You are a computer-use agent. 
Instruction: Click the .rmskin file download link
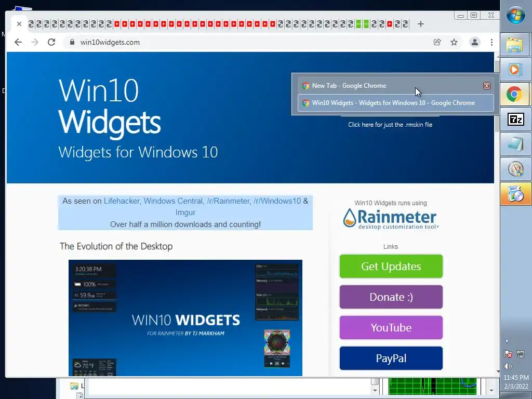pos(390,125)
